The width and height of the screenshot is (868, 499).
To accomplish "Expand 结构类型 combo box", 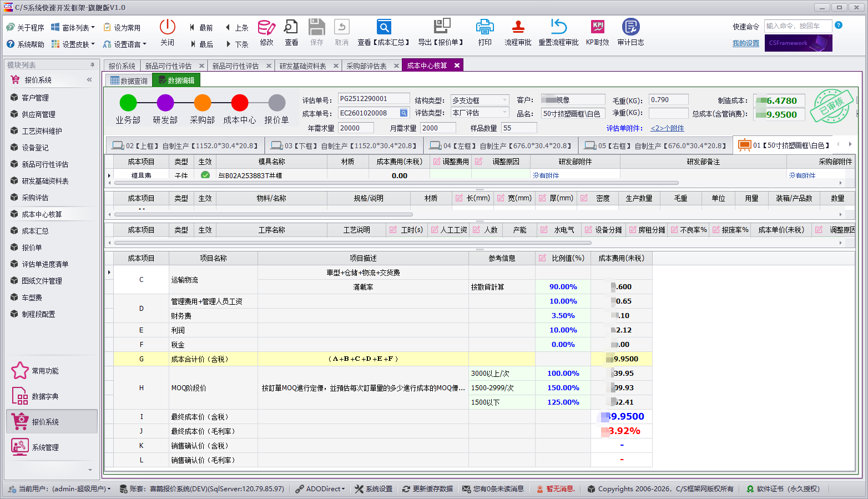I will [x=504, y=100].
